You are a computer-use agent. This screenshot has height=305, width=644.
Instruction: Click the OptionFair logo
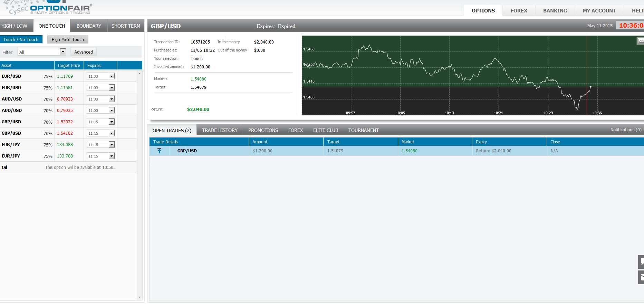(x=60, y=9)
